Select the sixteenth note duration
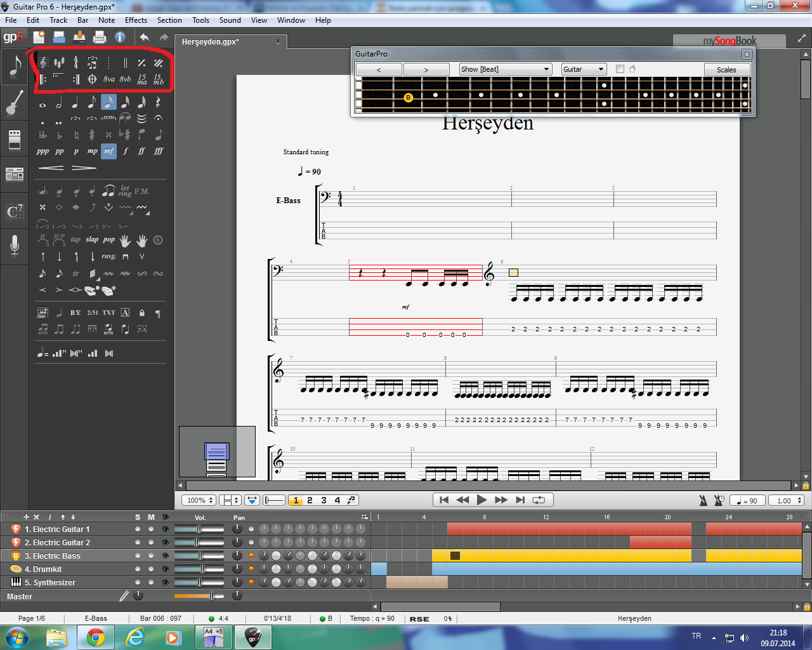The image size is (812, 650). pos(108,102)
